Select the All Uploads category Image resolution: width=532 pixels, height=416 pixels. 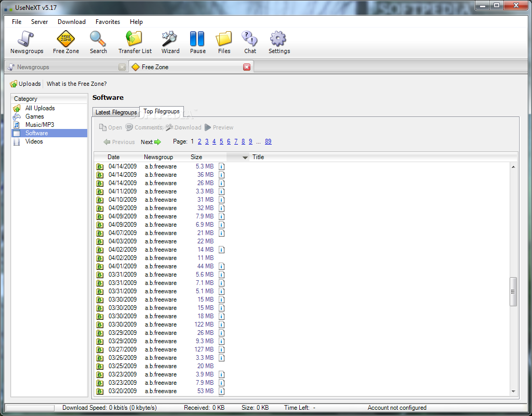click(x=39, y=108)
